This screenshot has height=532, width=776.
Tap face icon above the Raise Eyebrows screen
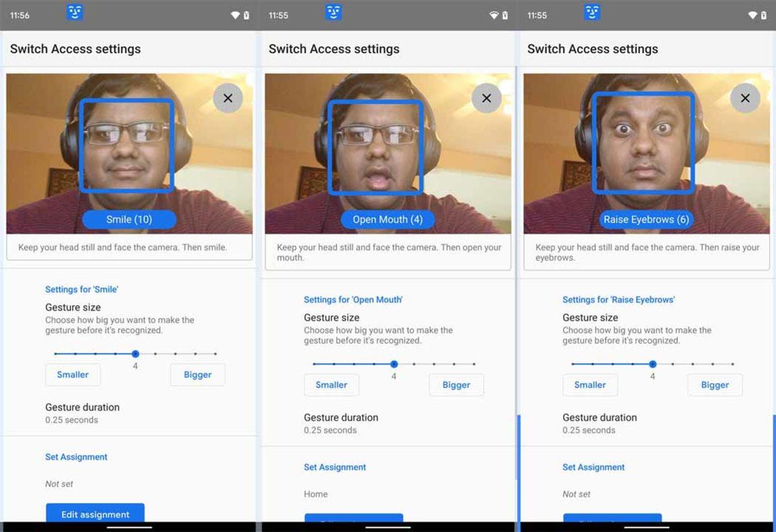point(592,12)
